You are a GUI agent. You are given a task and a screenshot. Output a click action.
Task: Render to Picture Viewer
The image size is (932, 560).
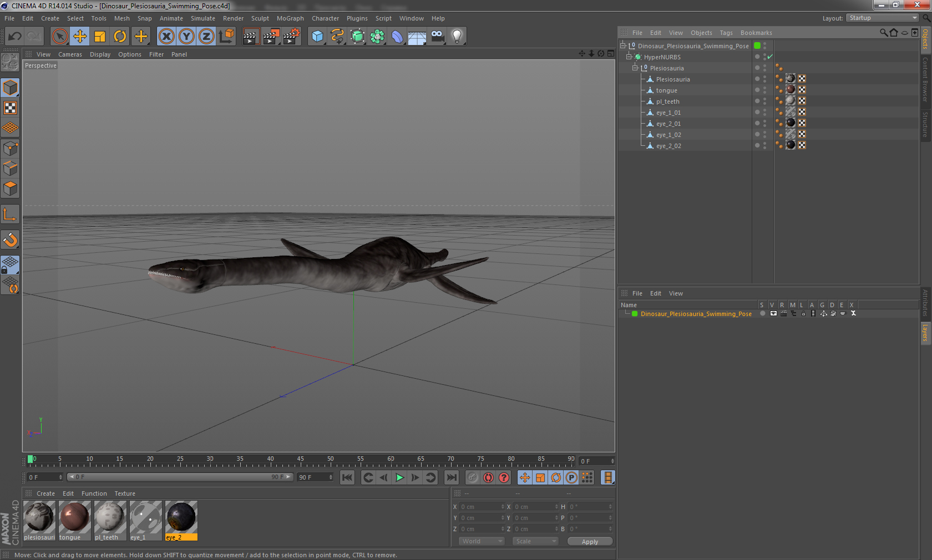(271, 37)
